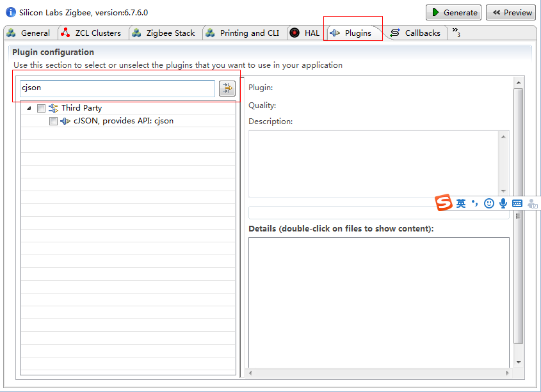Click the expand/collapse tree icon beside filter

(x=227, y=89)
